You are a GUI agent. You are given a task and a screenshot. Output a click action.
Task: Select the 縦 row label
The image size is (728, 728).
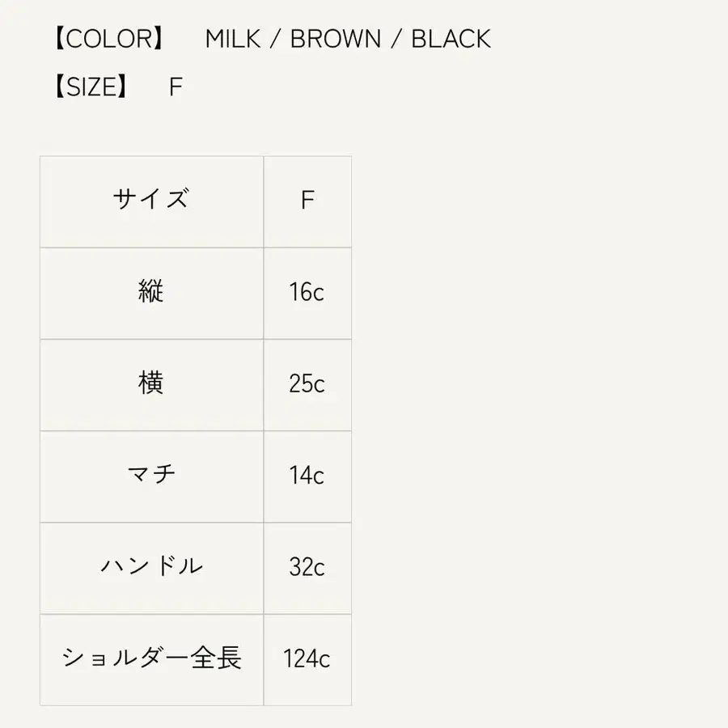(x=151, y=291)
